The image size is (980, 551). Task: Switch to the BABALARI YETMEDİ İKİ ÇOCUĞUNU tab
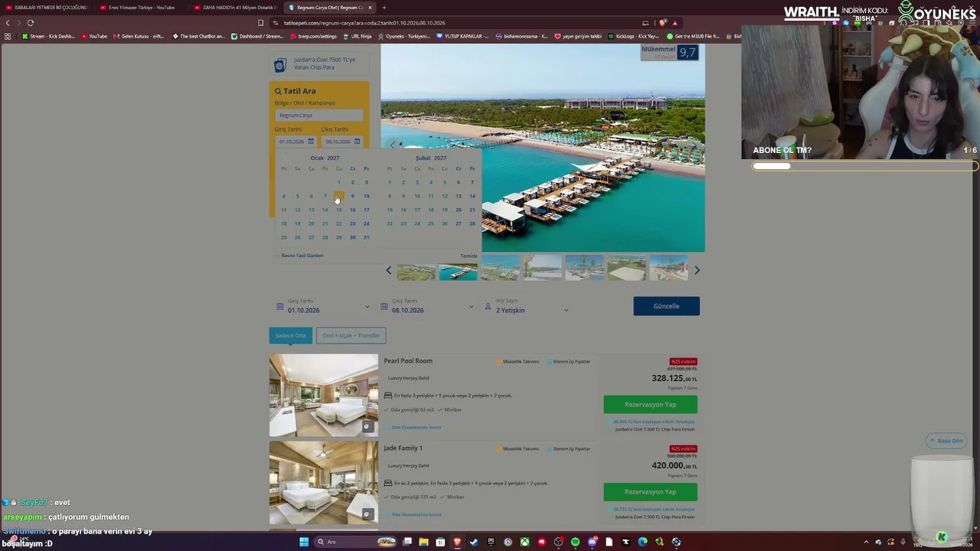(47, 8)
